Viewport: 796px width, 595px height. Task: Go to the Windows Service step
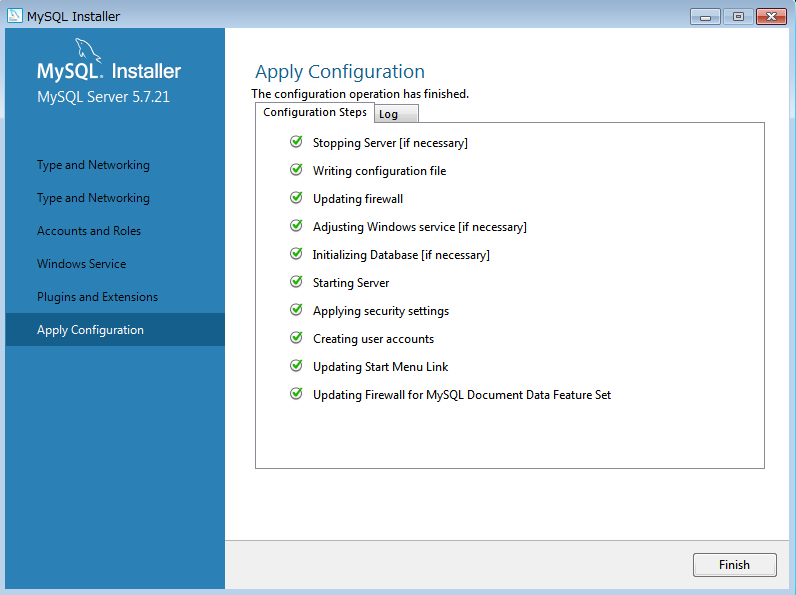[82, 264]
